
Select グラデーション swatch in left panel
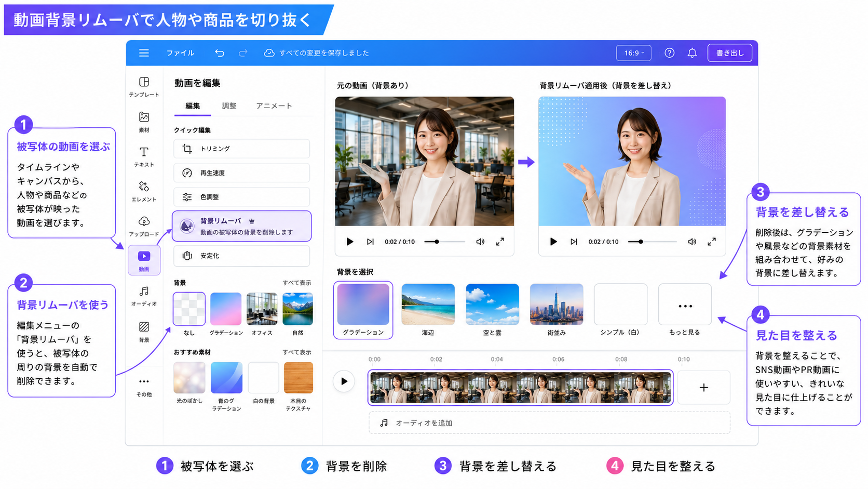click(226, 309)
